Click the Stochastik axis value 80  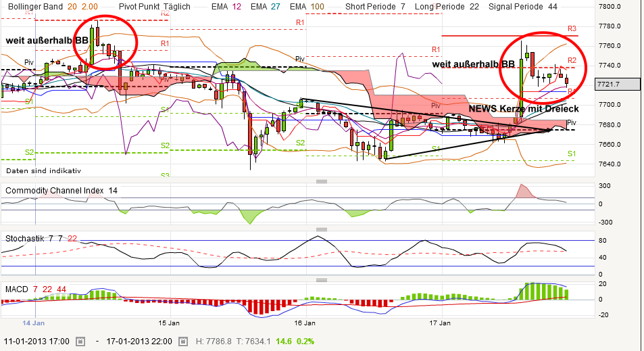[603, 241]
